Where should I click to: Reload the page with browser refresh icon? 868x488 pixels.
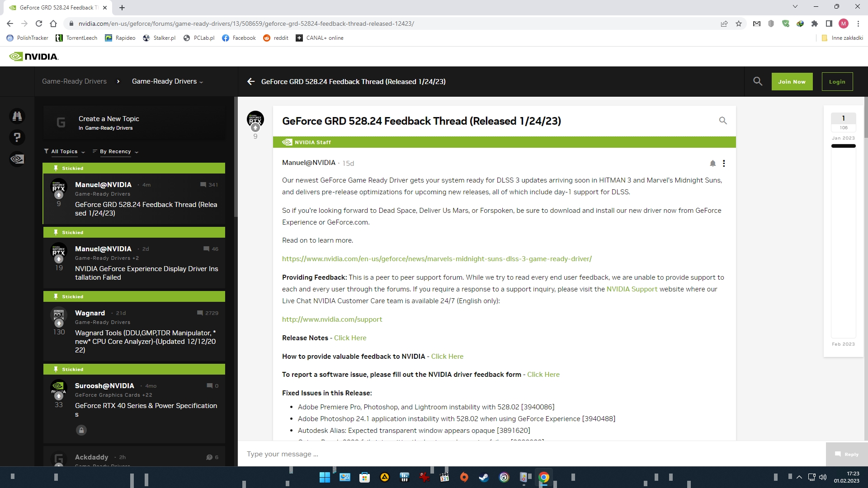pyautogui.click(x=39, y=23)
